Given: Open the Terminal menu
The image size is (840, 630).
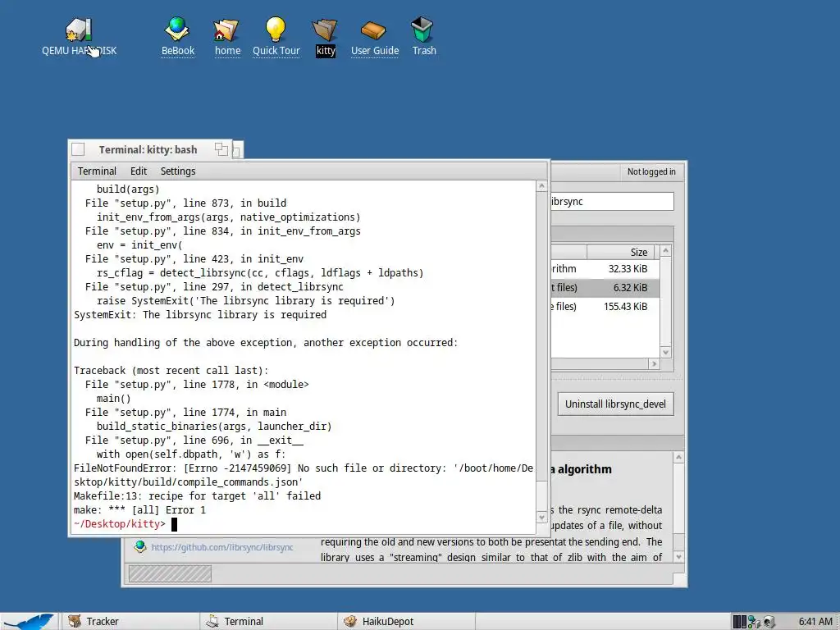Looking at the screenshot, I should [97, 171].
